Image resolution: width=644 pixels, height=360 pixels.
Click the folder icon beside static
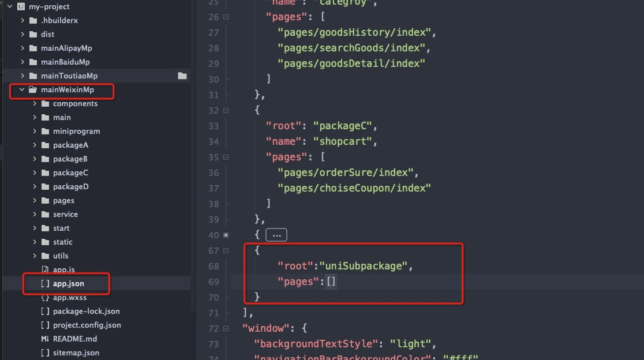(46, 242)
